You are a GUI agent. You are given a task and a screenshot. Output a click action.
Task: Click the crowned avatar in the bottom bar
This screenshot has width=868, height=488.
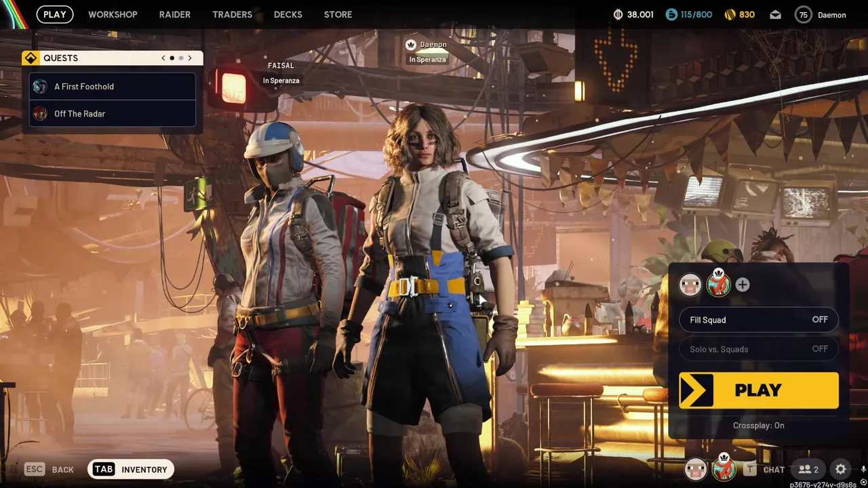(x=724, y=468)
